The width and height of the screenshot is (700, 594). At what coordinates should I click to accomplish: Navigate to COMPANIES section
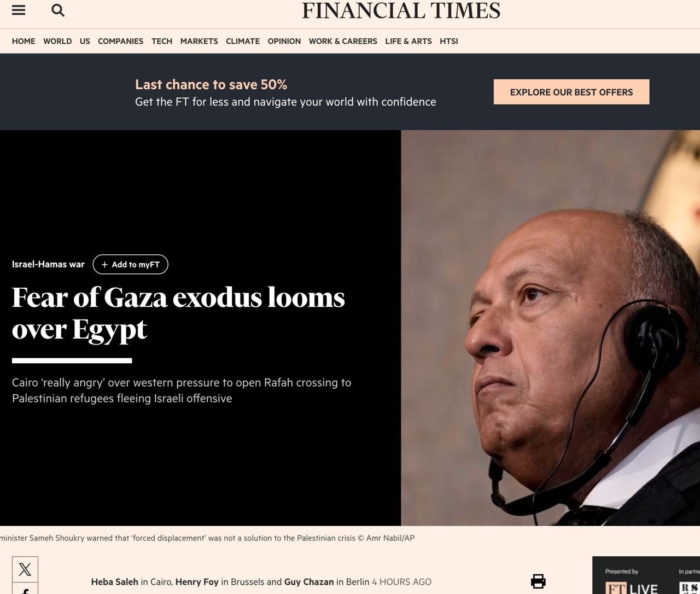pyautogui.click(x=120, y=41)
